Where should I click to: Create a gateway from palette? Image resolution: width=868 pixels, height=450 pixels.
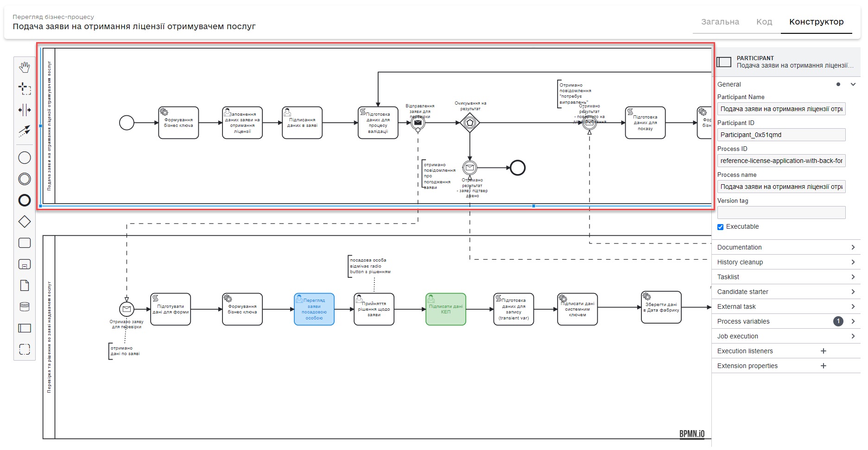[x=25, y=222]
